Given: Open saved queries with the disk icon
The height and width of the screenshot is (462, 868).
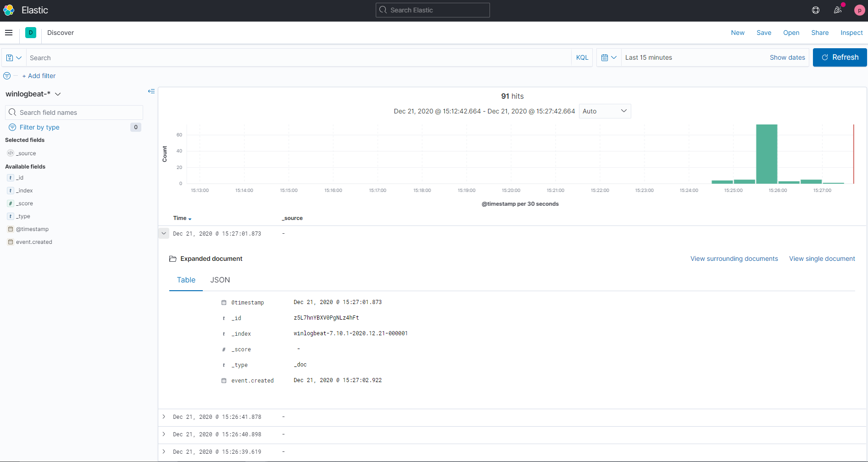Looking at the screenshot, I should [13, 57].
